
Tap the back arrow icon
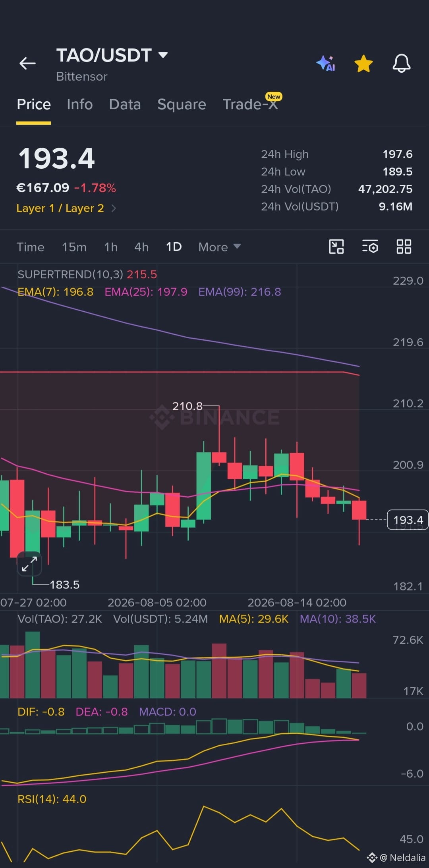click(x=27, y=63)
